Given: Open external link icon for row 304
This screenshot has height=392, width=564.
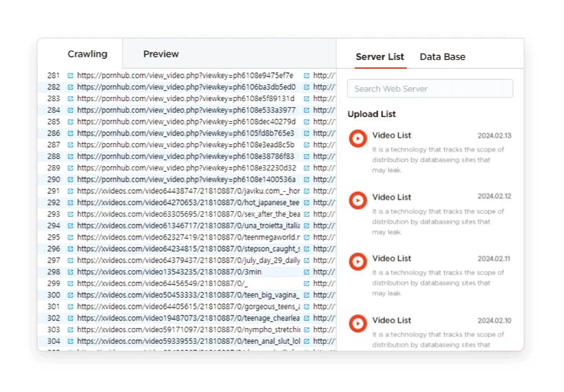Looking at the screenshot, I should point(70,342).
